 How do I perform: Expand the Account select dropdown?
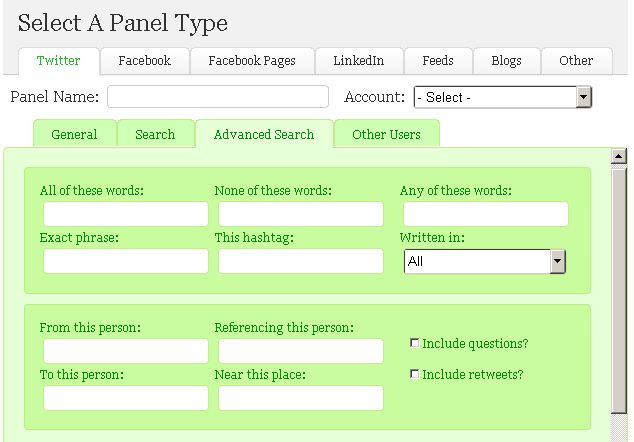click(x=503, y=97)
